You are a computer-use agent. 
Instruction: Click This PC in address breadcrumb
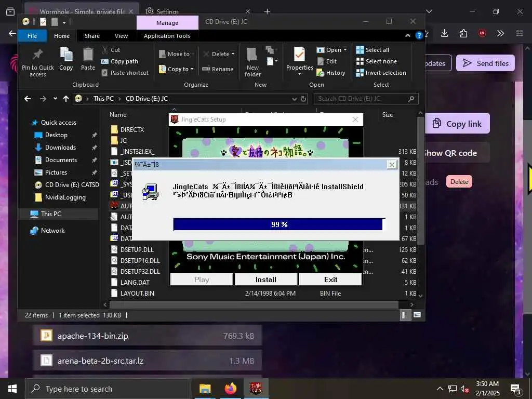[x=103, y=99]
